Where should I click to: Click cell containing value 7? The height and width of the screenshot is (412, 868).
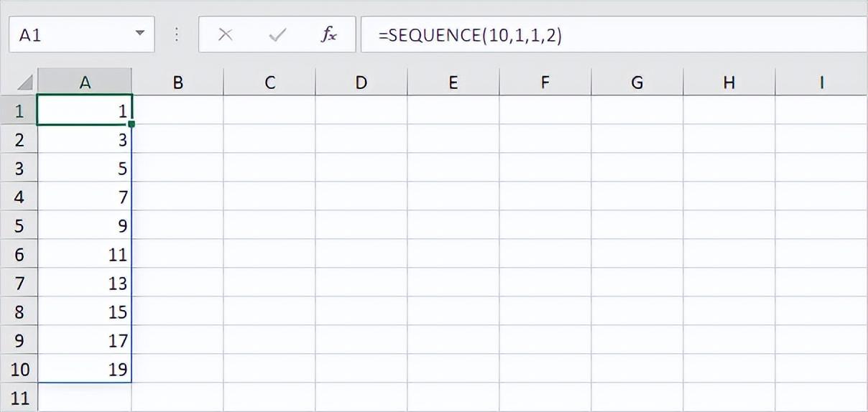pyautogui.click(x=85, y=197)
